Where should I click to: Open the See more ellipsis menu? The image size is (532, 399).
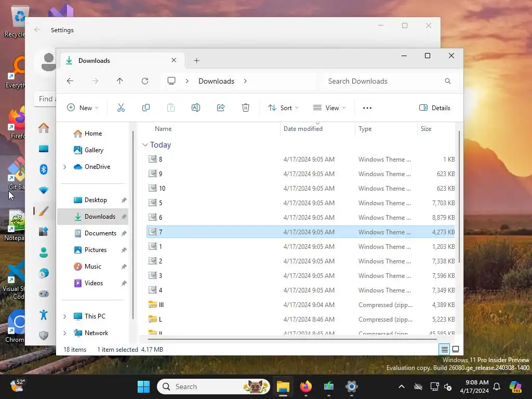(367, 108)
